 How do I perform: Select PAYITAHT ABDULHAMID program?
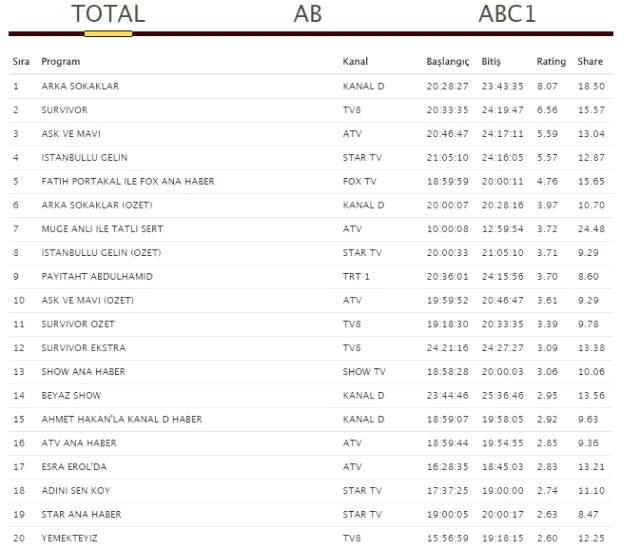coord(97,277)
